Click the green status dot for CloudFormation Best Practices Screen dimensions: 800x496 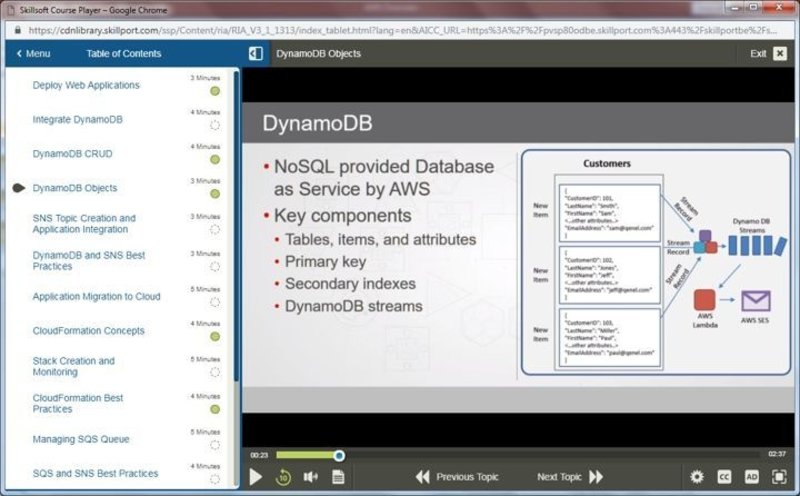click(215, 409)
